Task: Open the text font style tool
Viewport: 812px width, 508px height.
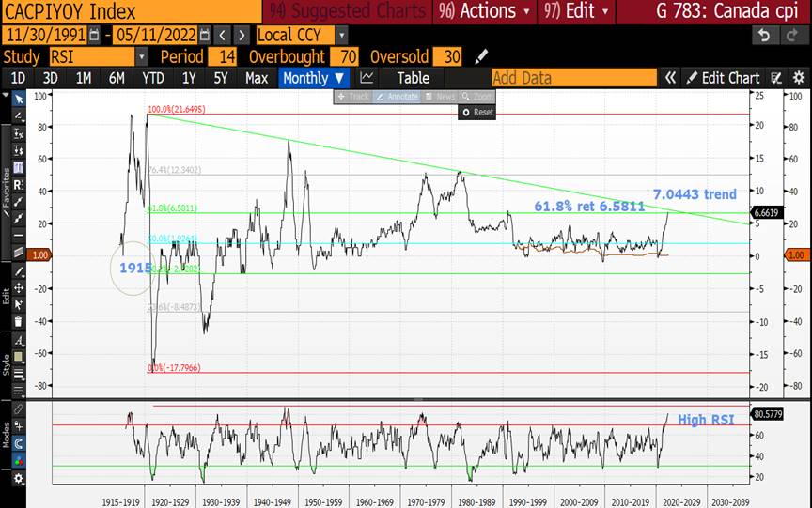Action: [19, 341]
